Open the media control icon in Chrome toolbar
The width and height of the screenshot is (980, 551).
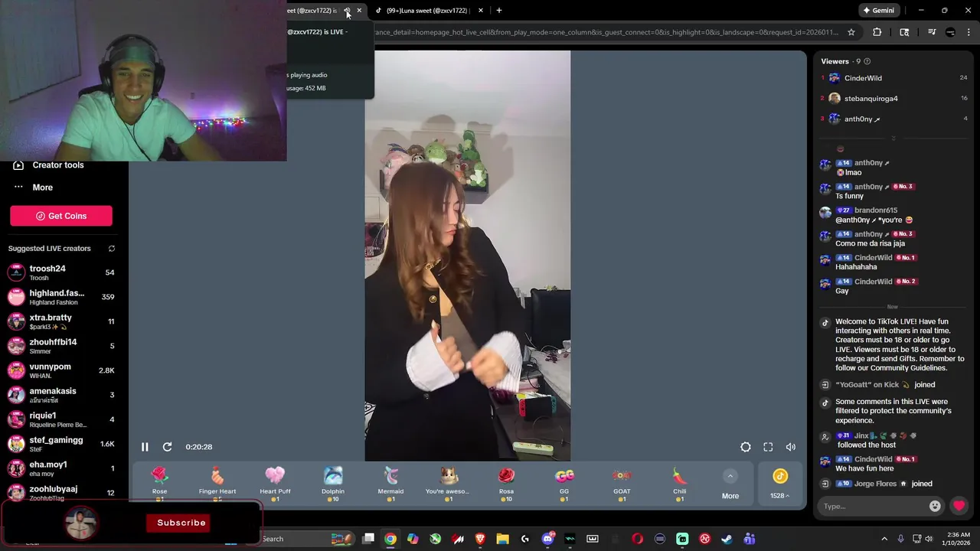[932, 32]
